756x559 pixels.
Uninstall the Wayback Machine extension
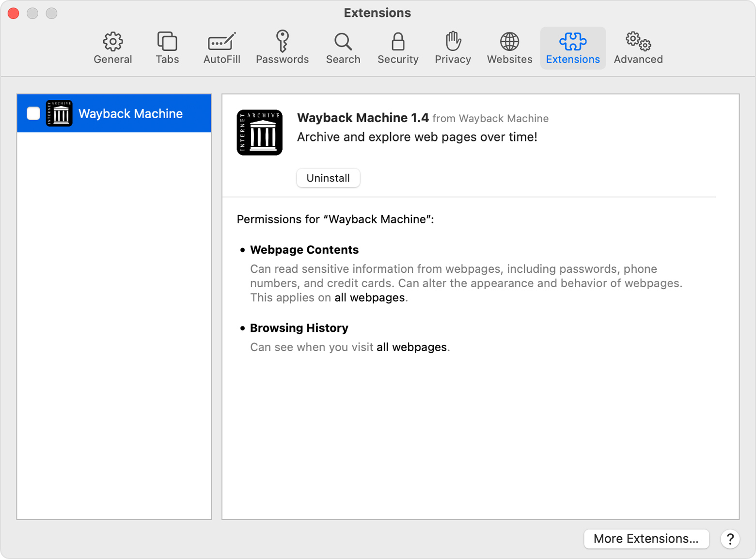pyautogui.click(x=328, y=178)
